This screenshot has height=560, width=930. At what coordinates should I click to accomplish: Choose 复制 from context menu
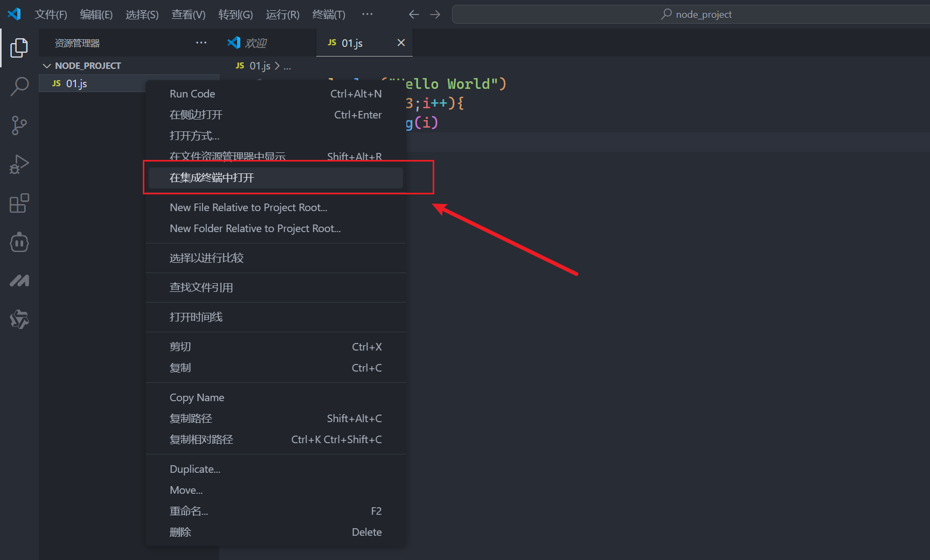click(275, 368)
